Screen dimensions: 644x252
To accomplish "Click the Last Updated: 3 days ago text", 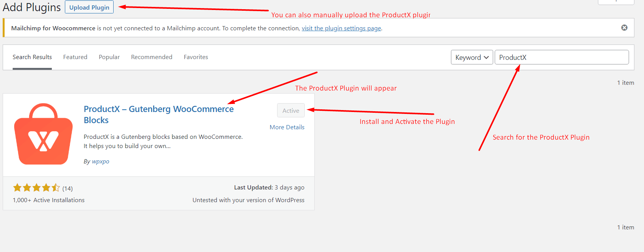I will (269, 188).
